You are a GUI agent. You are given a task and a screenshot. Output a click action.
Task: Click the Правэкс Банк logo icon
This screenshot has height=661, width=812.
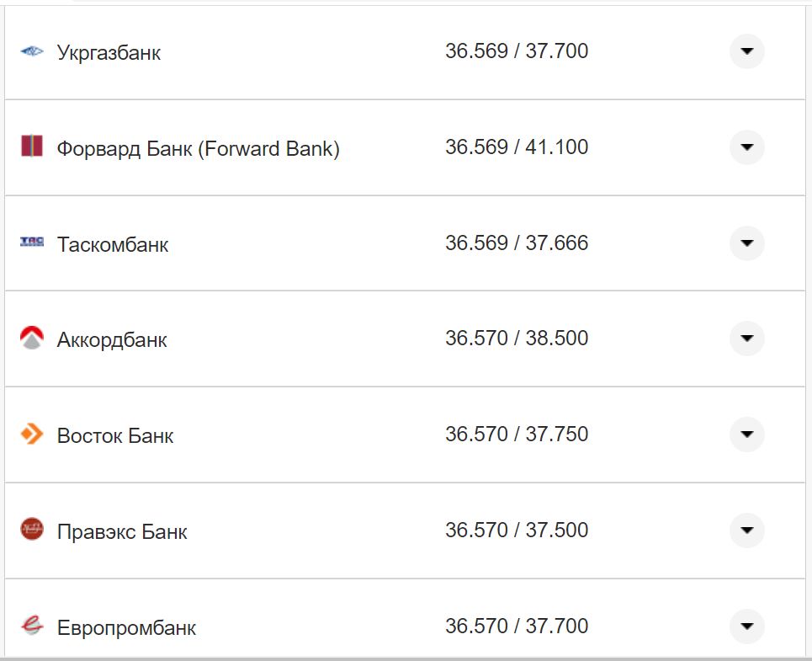[32, 530]
